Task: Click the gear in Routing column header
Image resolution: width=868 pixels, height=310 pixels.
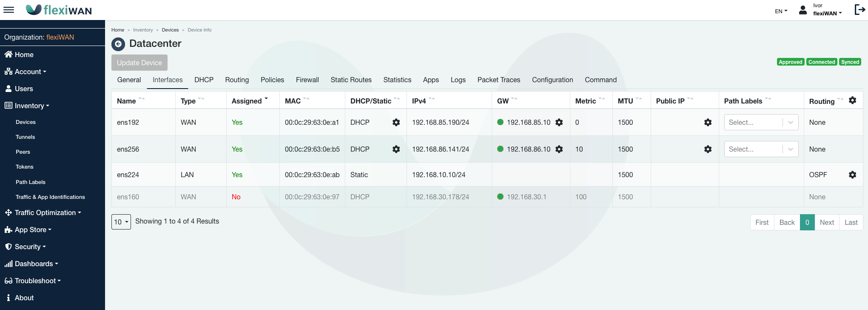Action: point(852,100)
